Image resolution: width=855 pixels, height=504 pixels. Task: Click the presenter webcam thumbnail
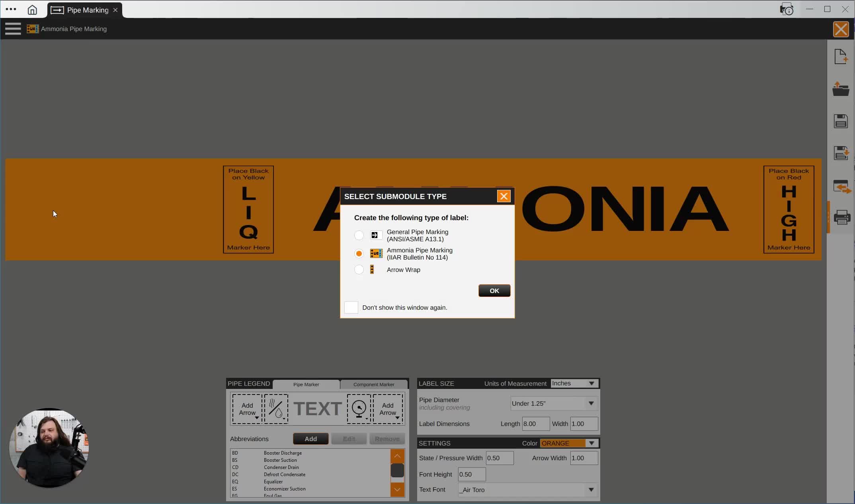click(x=49, y=448)
